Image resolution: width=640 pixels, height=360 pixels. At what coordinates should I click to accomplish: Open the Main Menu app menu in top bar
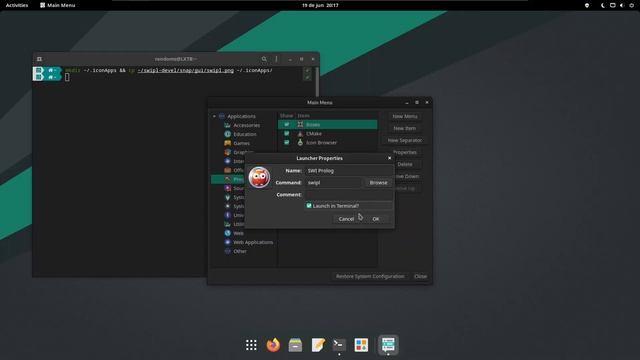pos(58,5)
